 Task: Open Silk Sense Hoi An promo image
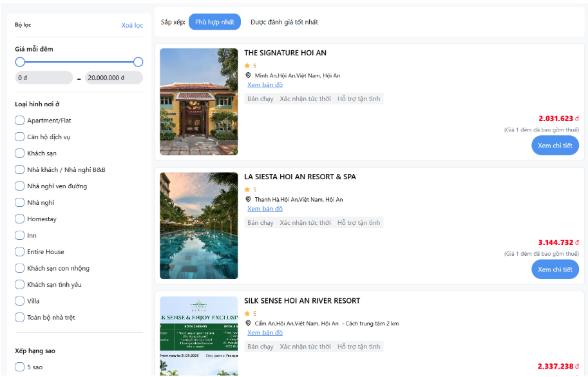[x=199, y=336]
